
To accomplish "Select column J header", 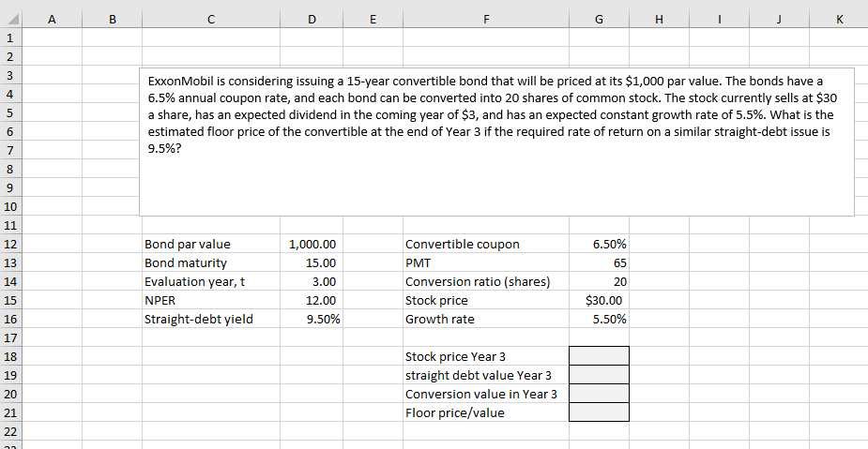I will click(779, 20).
